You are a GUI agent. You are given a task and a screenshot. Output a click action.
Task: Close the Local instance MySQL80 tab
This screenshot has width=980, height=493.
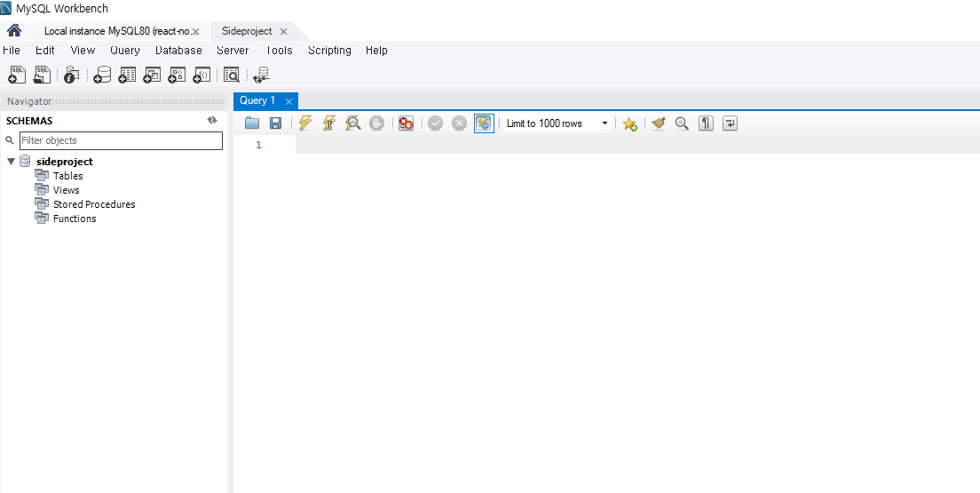click(195, 31)
